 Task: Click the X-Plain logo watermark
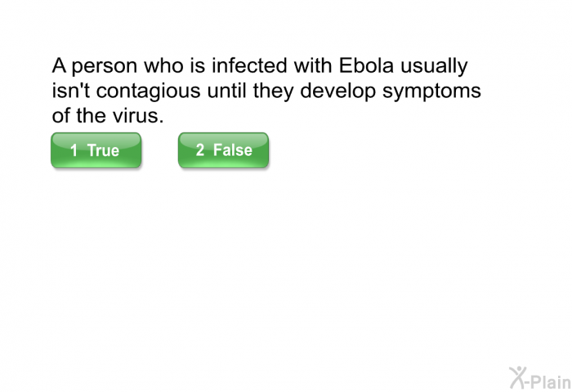tap(540, 378)
